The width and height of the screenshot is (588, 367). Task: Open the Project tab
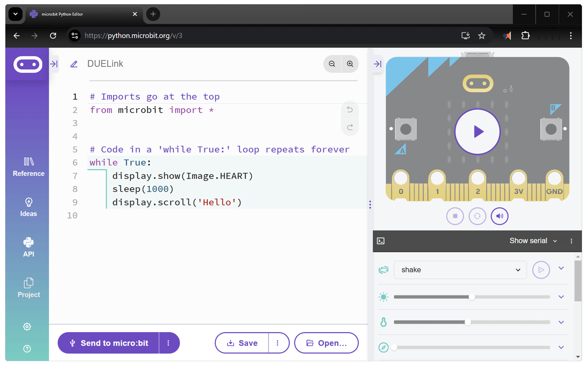tap(29, 288)
